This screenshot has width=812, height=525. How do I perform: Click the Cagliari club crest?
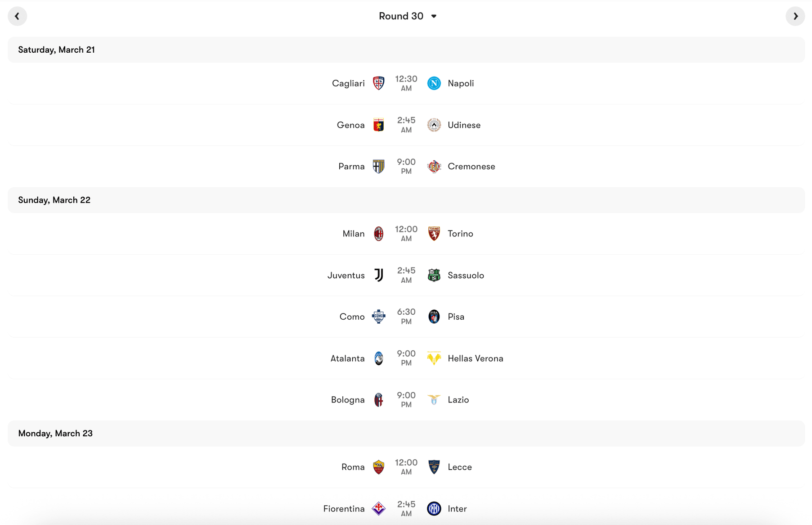(x=379, y=83)
